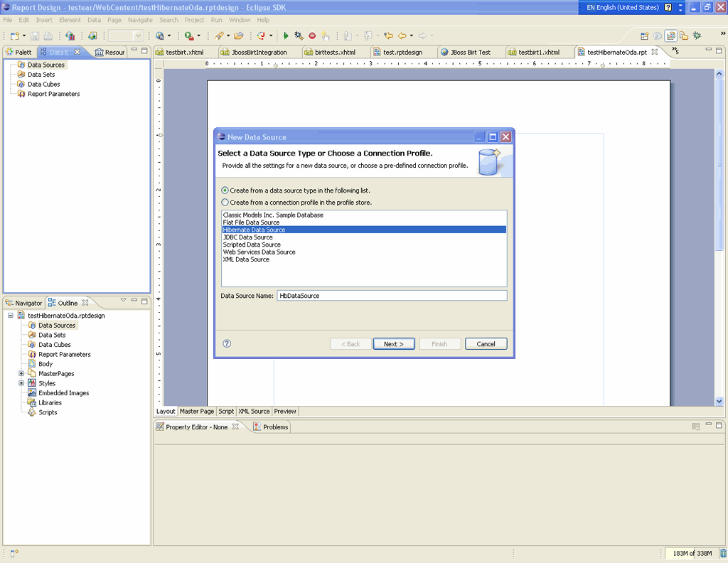
Task: Click the dialog help question mark icon
Action: pos(227,343)
